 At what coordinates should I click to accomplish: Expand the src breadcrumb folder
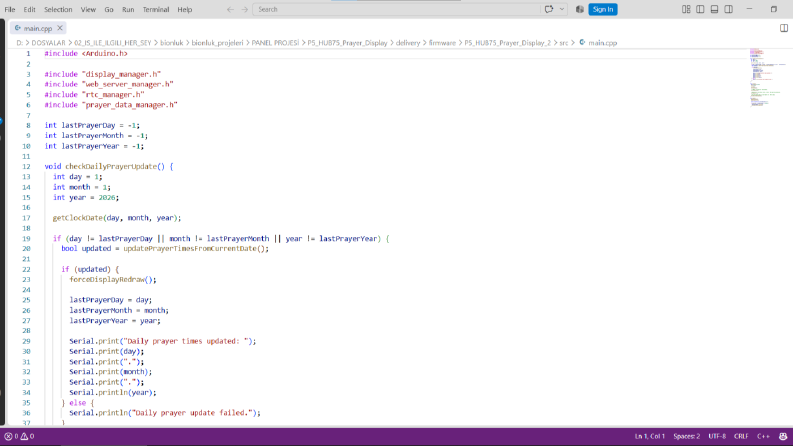pyautogui.click(x=563, y=43)
